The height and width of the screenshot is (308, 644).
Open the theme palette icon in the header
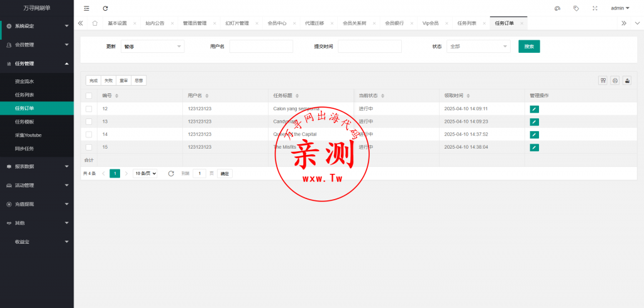557,8
